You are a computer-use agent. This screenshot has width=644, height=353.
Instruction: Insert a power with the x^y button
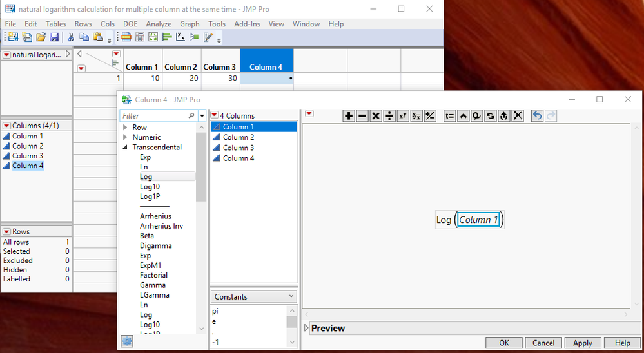[403, 116]
